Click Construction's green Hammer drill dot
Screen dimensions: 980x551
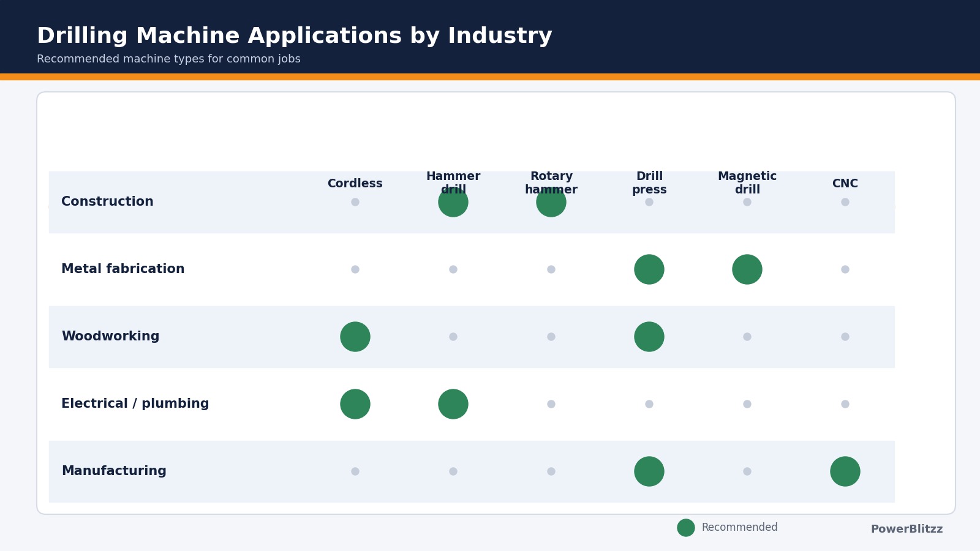(x=453, y=202)
